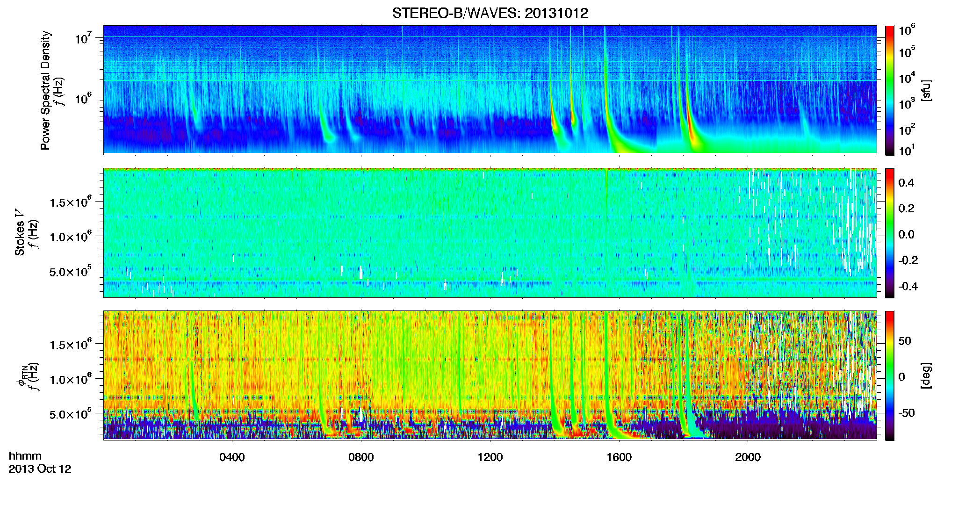The width and height of the screenshot is (980, 505).
Task: Click the Power Spectral Density axis label
Action: pos(45,90)
